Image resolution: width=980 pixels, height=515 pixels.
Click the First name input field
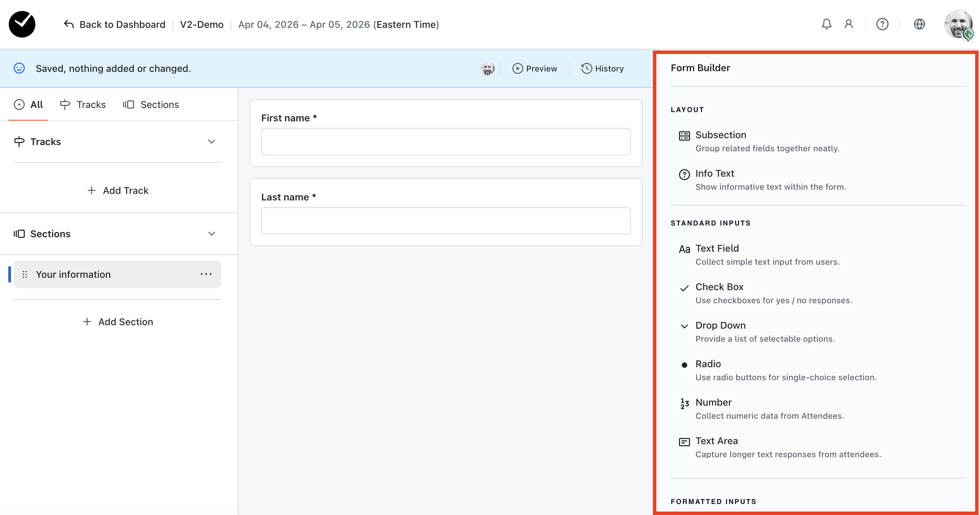(445, 142)
